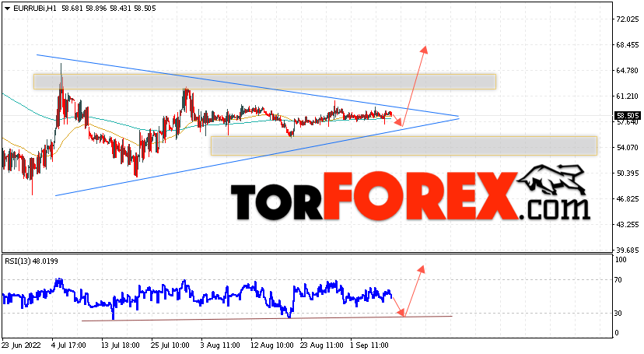Screen dimensions: 644x354
Task: Select the EURRUBi,H1 symbol label
Action: tap(35, 9)
